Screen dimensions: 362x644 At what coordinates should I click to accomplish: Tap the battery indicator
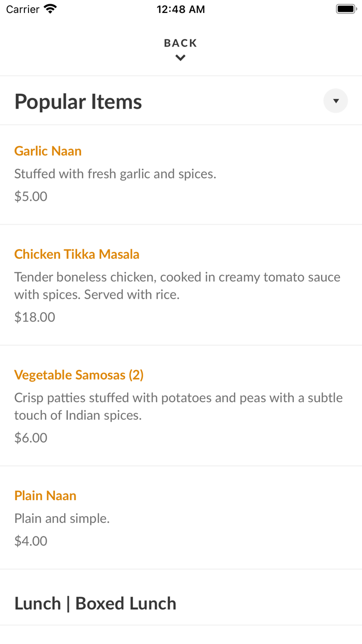coord(345,8)
